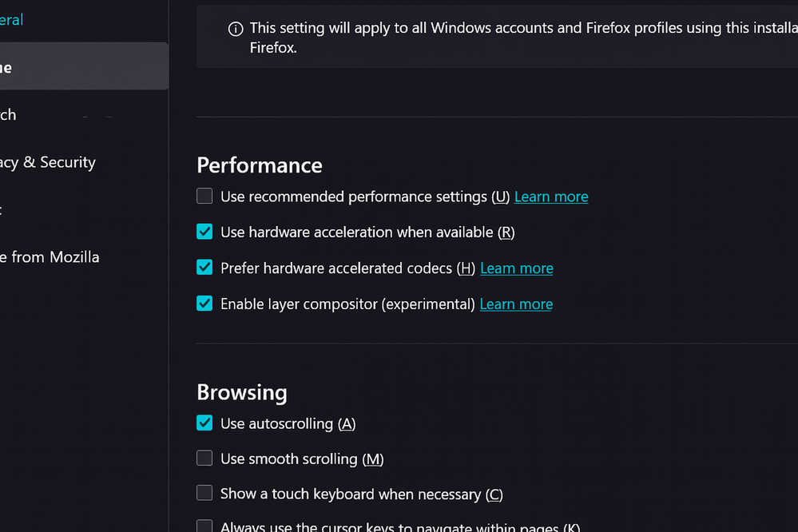Click the Performance section heading
The image size is (798, 532).
coord(260,165)
